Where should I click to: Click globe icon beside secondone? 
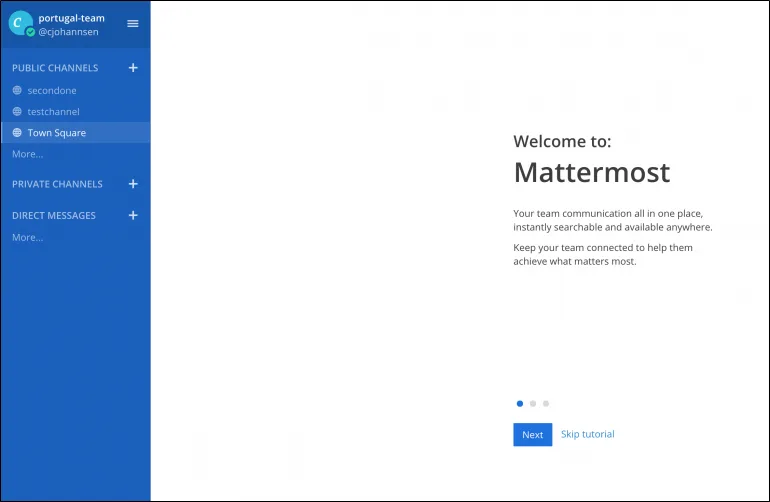pyautogui.click(x=17, y=90)
